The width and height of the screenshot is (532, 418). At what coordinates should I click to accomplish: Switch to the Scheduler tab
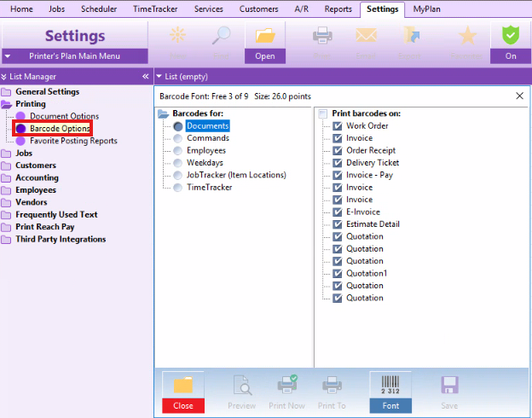[x=99, y=9]
